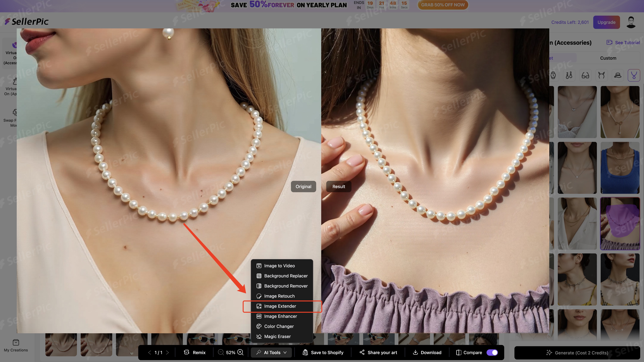The width and height of the screenshot is (644, 362).
Task: Click the Share your art button
Action: coord(378,353)
